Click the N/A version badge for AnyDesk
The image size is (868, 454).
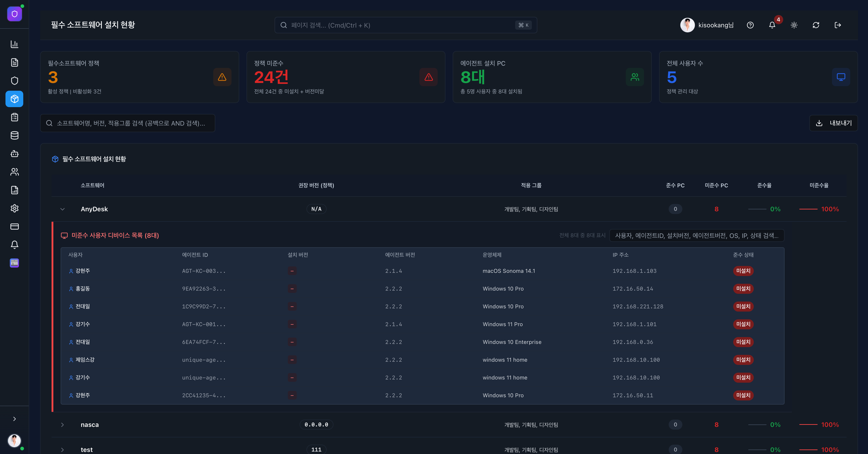pyautogui.click(x=316, y=209)
